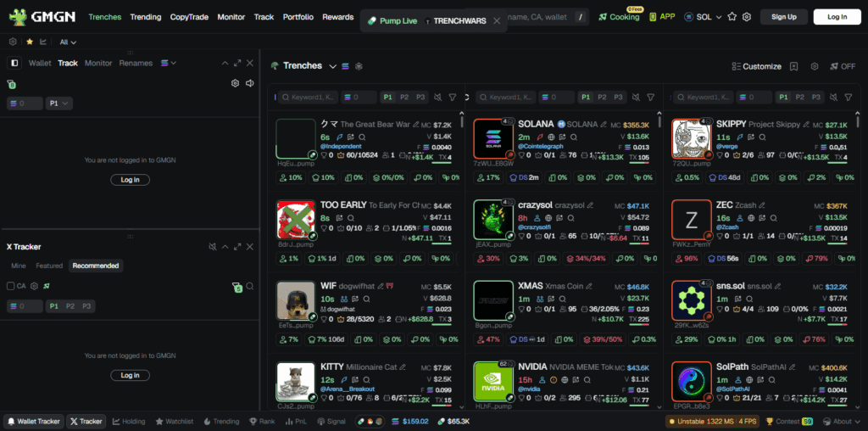The image size is (868, 431).
Task: Open favorites star in top navigation bar
Action: pos(732,17)
